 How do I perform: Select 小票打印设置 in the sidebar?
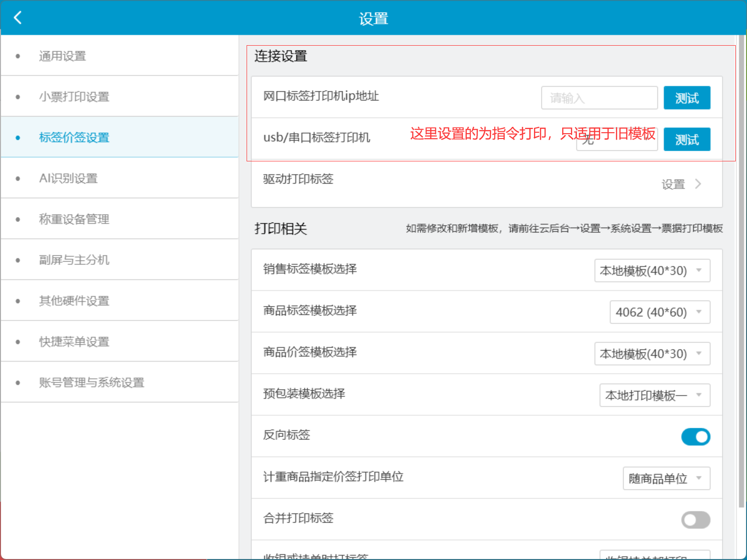(x=74, y=96)
